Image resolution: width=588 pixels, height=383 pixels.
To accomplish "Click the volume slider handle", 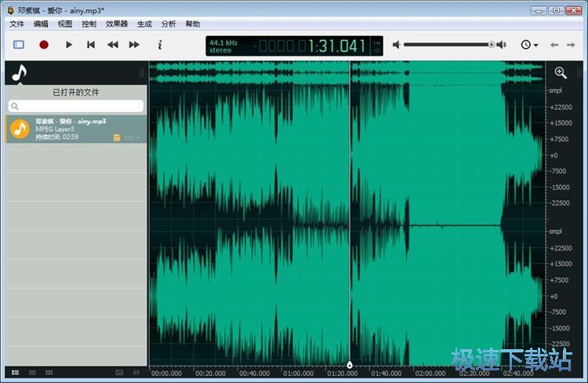I will coord(492,45).
